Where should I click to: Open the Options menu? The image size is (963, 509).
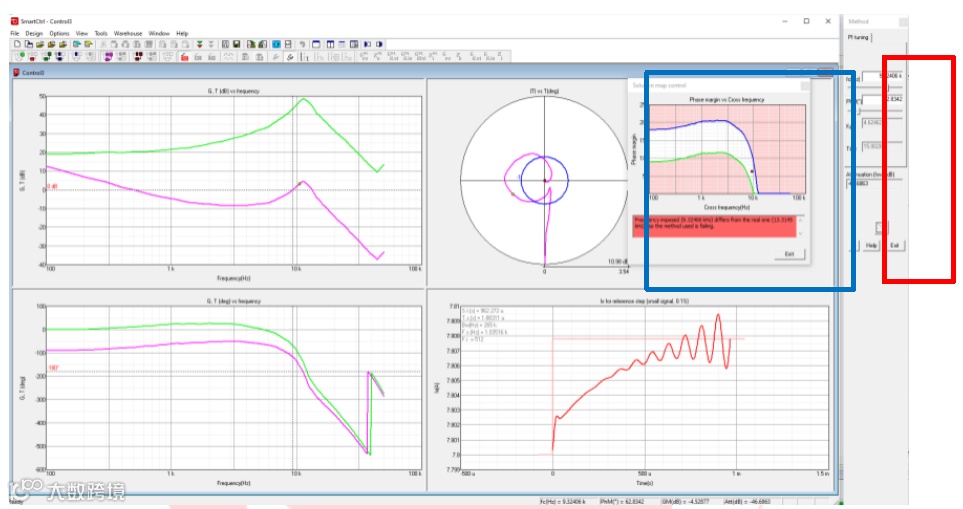[x=60, y=33]
